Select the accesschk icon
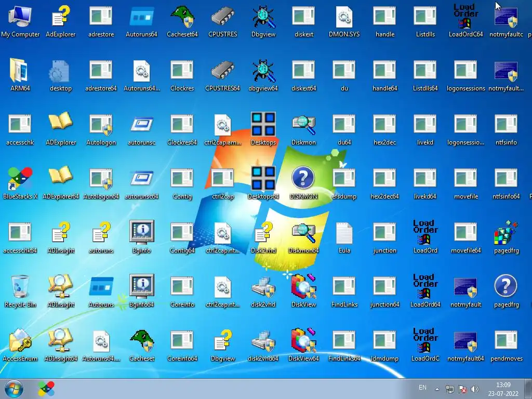 [x=20, y=129]
